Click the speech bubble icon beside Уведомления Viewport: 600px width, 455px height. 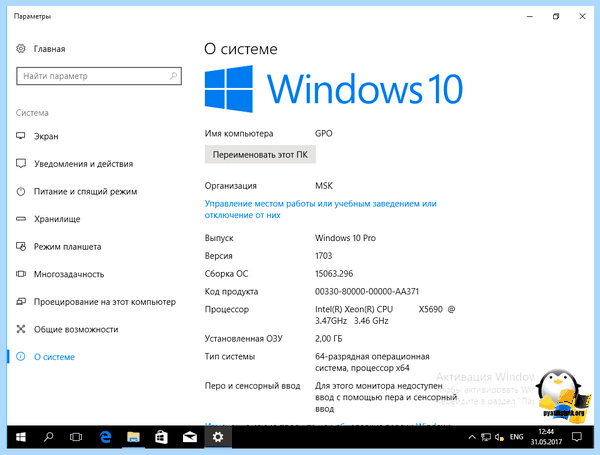tap(21, 163)
